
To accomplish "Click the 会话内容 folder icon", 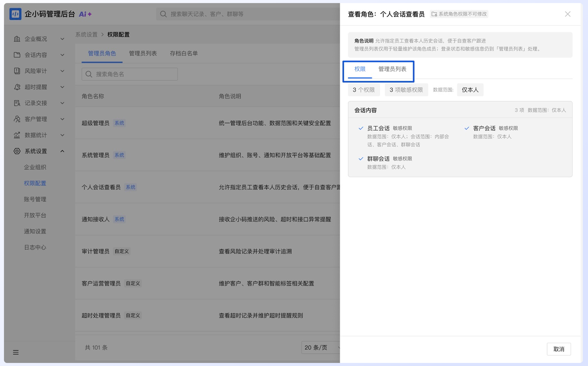I will point(17,55).
